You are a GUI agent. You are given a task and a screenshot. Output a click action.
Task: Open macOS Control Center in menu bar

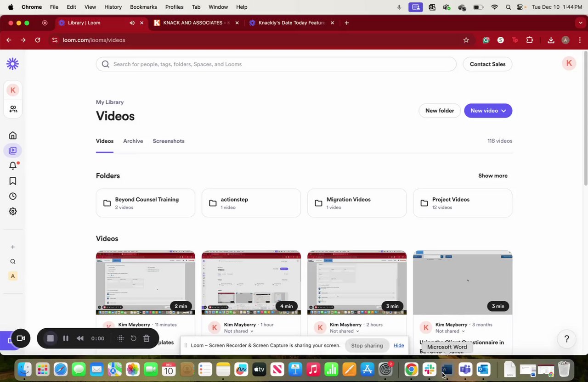tap(520, 7)
